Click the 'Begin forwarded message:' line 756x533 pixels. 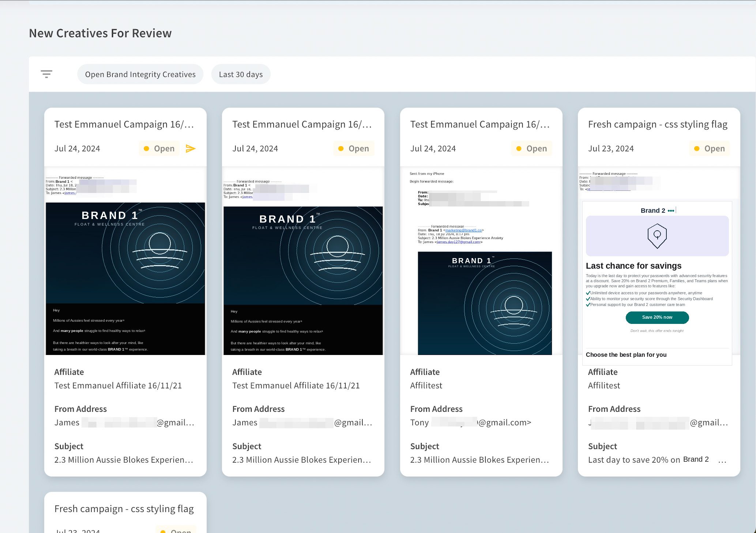click(432, 181)
